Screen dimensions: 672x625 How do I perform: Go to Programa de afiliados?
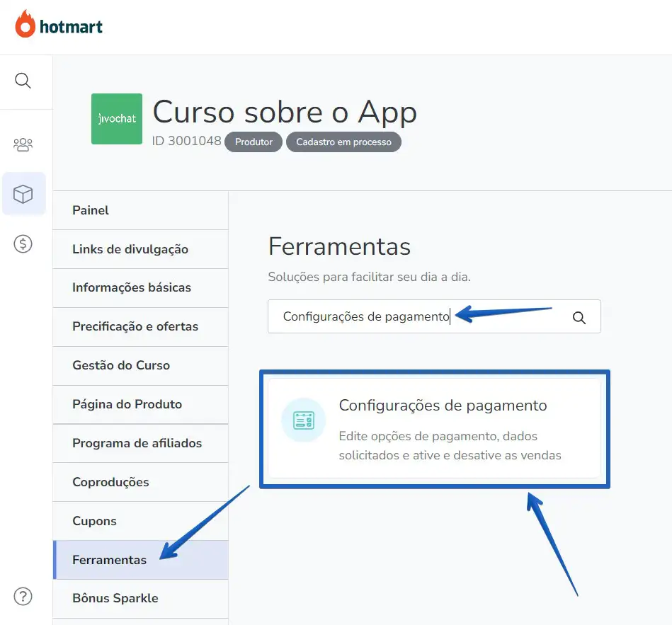point(141,443)
